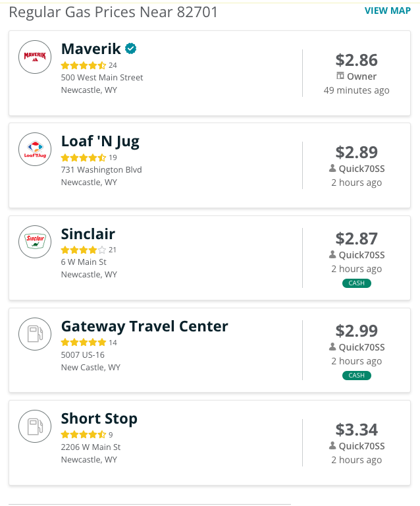This screenshot has width=420, height=506.
Task: Click the Short Stop gas pump icon
Action: click(x=35, y=426)
